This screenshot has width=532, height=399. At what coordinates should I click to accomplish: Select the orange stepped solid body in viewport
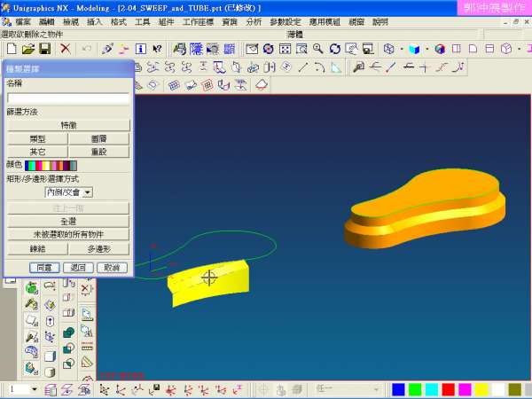426,207
